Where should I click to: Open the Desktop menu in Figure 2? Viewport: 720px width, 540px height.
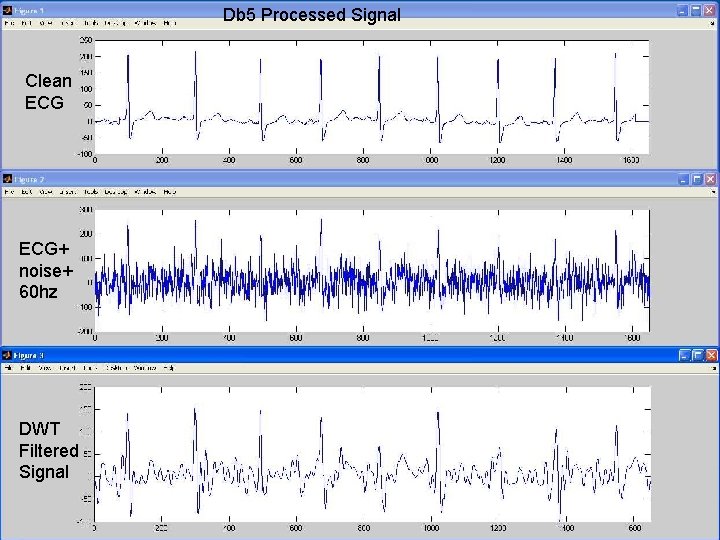pyautogui.click(x=115, y=192)
